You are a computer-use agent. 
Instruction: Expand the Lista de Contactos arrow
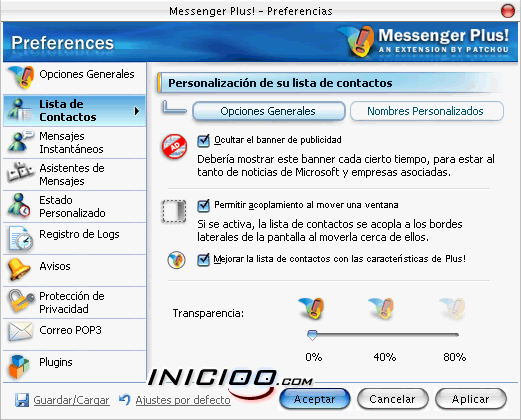pos(137,111)
